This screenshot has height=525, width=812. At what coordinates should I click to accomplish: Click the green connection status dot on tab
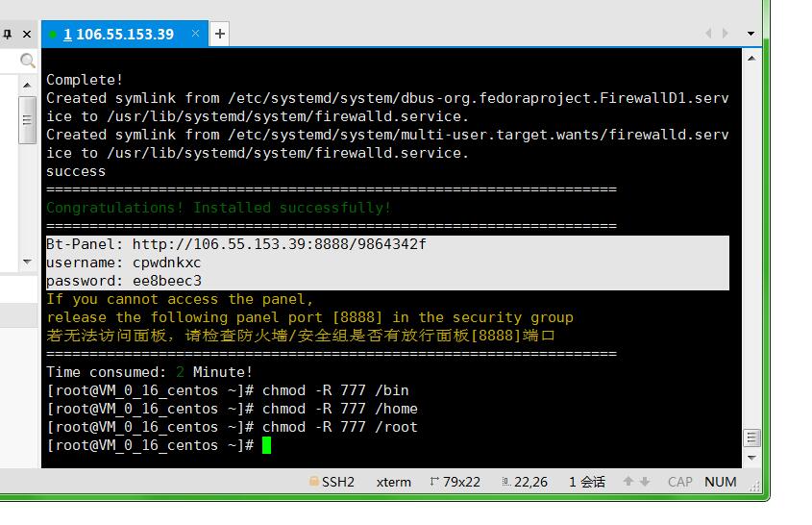coord(53,35)
